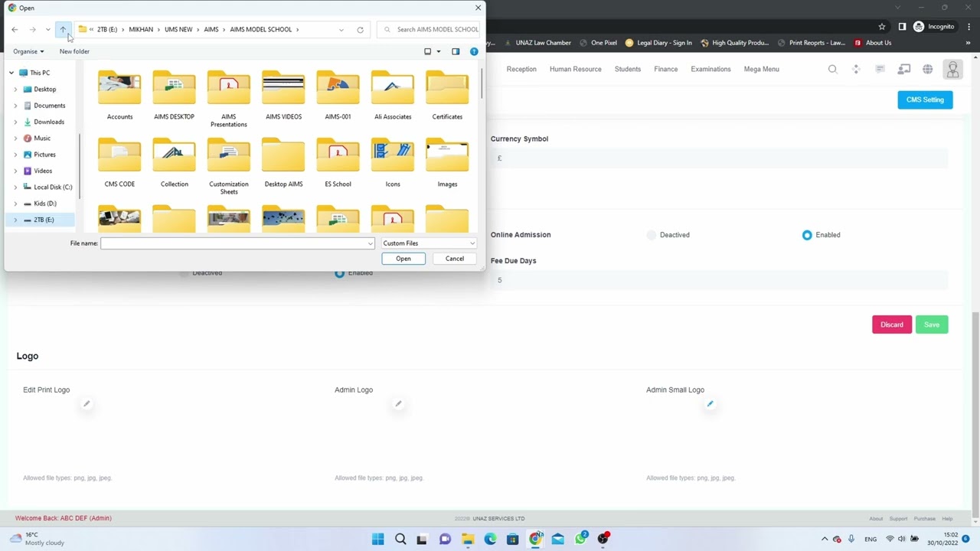Open Windows Start menu
The image size is (980, 551).
click(x=377, y=539)
